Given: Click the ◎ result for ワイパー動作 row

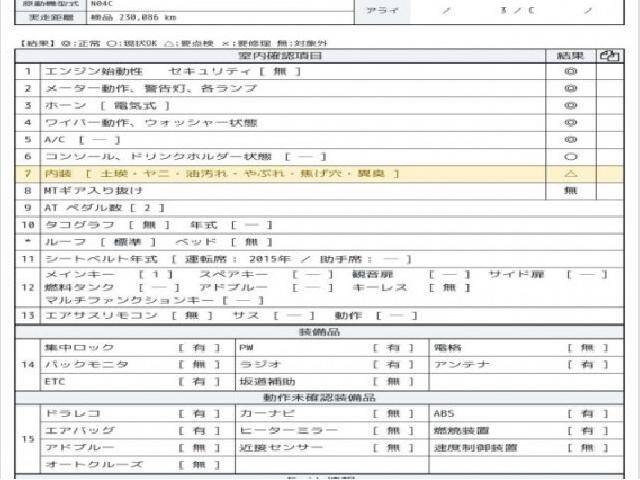Looking at the screenshot, I should tap(571, 123).
